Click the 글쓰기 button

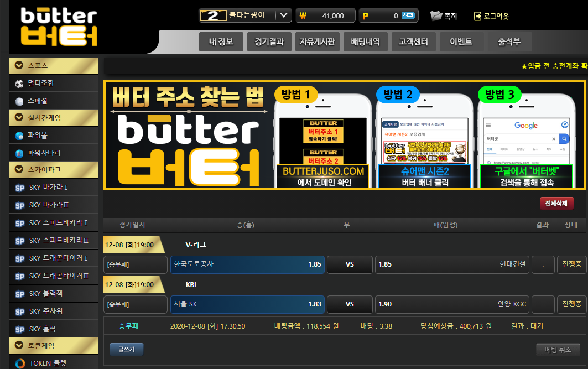coord(126,349)
